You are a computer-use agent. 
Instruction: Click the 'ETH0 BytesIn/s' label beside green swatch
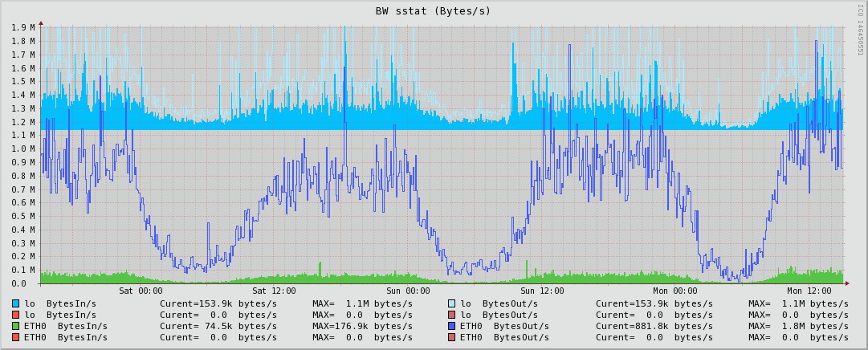tap(66, 326)
